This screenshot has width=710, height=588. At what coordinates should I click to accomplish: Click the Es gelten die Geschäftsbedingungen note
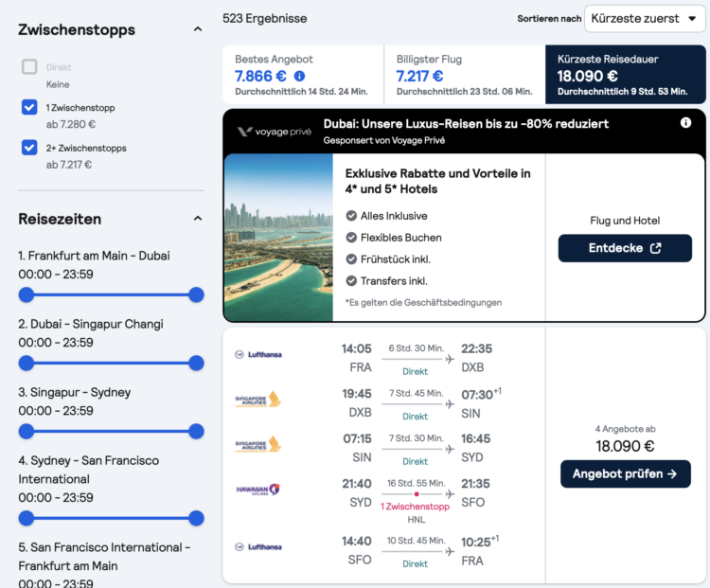point(423,302)
